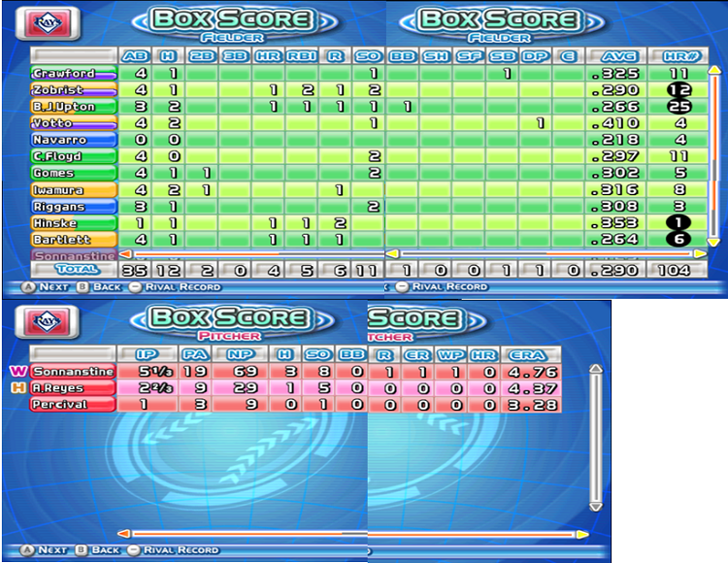The height and width of the screenshot is (563, 728).
Task: Click Sonnanstine's 4.76 ERA value
Action: pyautogui.click(x=532, y=372)
